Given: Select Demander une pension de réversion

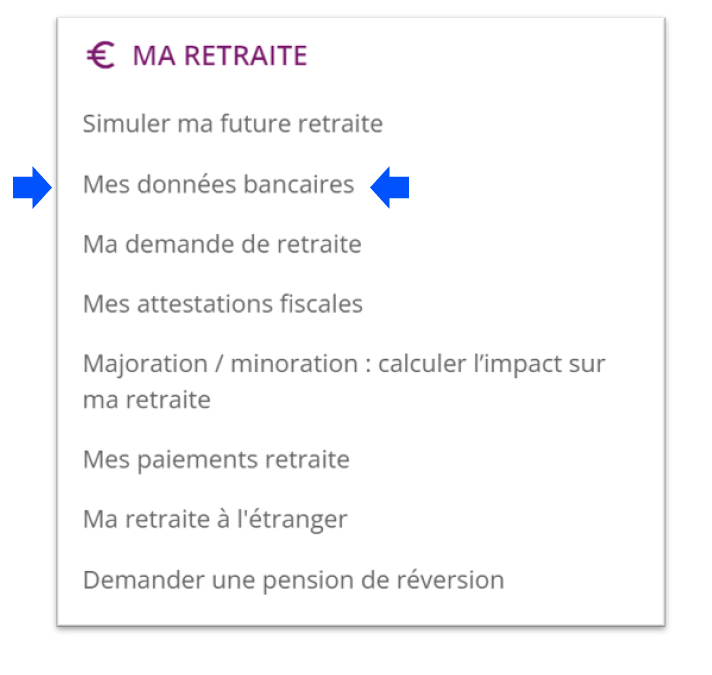Looking at the screenshot, I should (x=293, y=580).
